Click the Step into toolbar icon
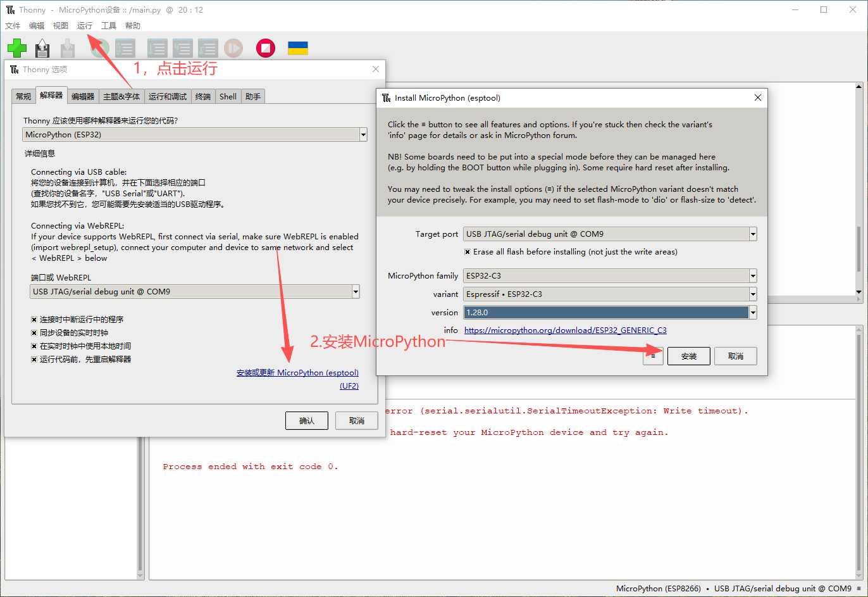 (182, 48)
